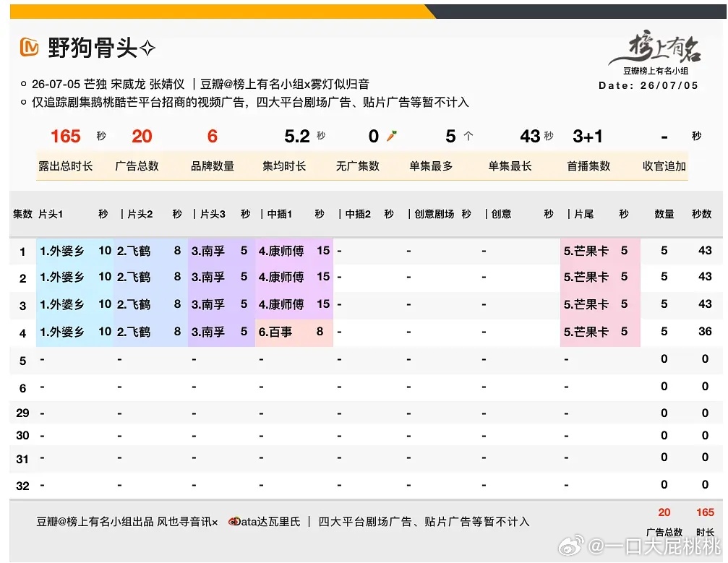The width and height of the screenshot is (728, 563).
Task: Click the carrot icon beside the 0
Action: pyautogui.click(x=391, y=136)
